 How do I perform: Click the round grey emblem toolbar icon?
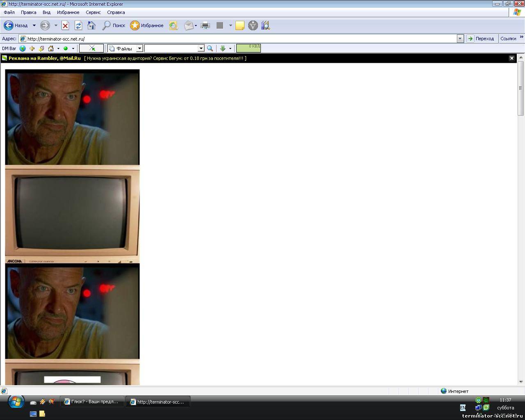253,25
